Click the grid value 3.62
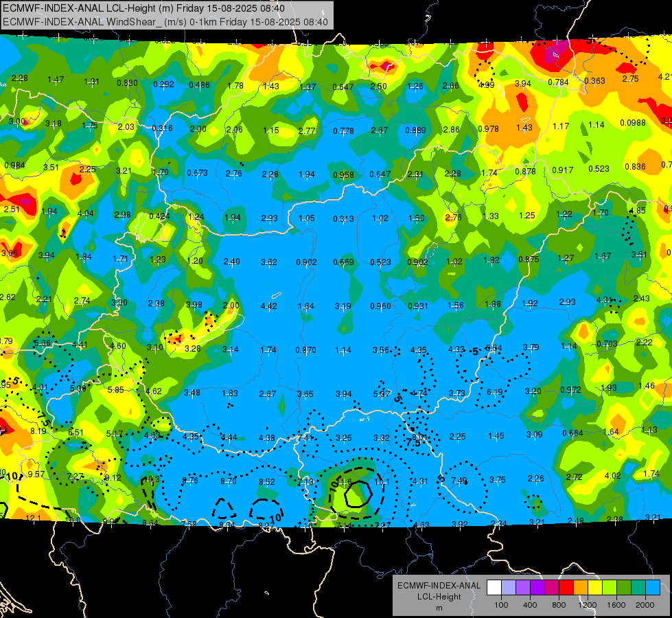 point(268,262)
